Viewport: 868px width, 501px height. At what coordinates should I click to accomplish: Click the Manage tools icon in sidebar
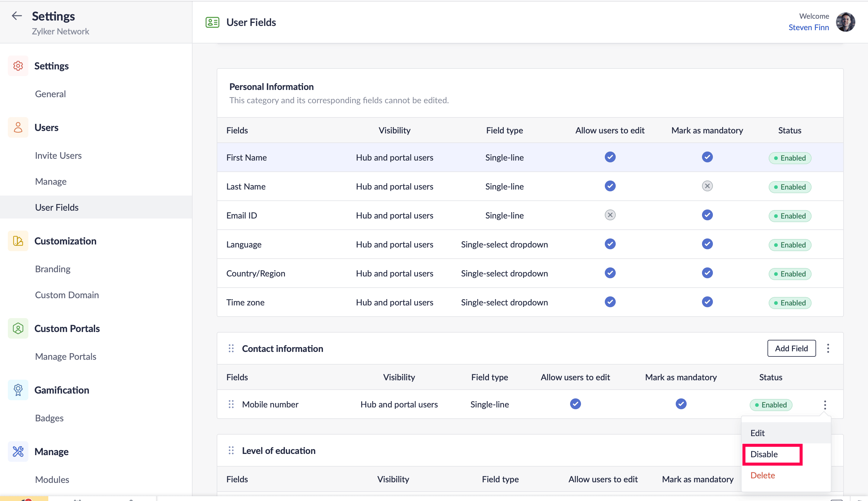[x=18, y=452]
